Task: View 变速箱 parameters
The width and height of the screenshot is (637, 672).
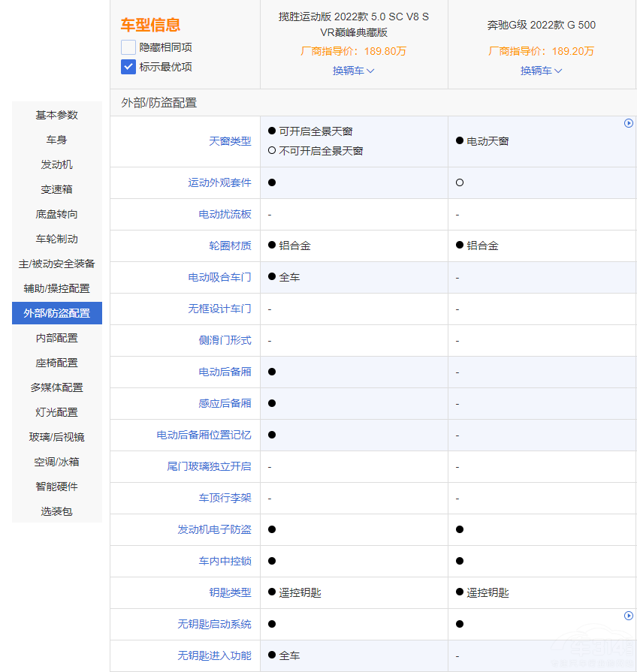Action: (56, 189)
